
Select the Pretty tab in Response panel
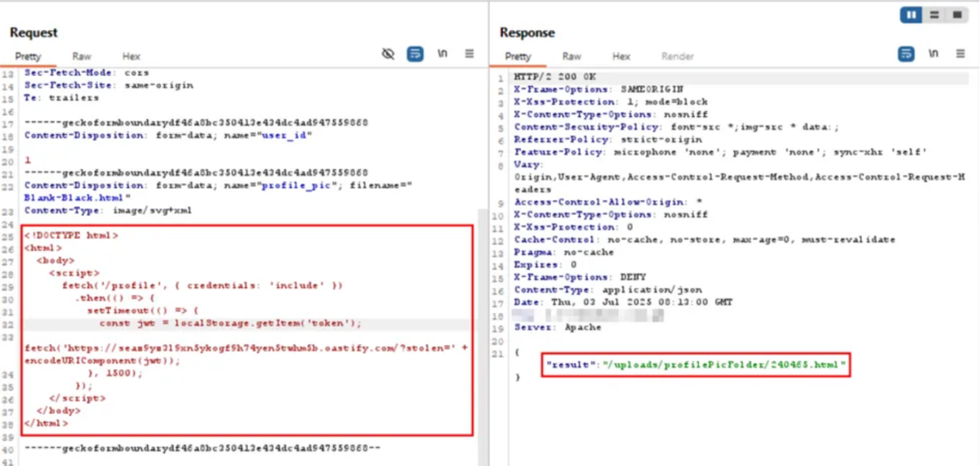coord(518,56)
